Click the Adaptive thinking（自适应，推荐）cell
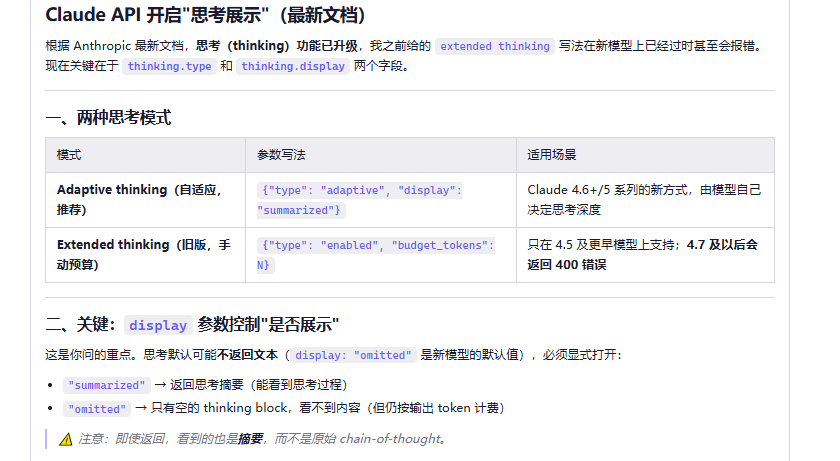The width and height of the screenshot is (840, 461). pyautogui.click(x=145, y=200)
